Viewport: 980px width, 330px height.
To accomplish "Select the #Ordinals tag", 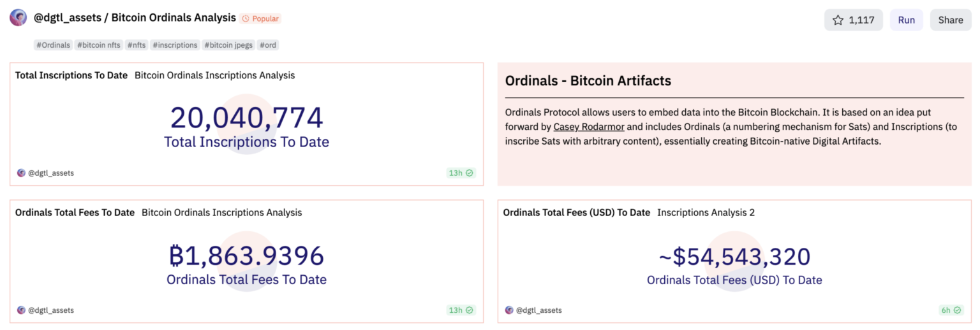I will (54, 45).
